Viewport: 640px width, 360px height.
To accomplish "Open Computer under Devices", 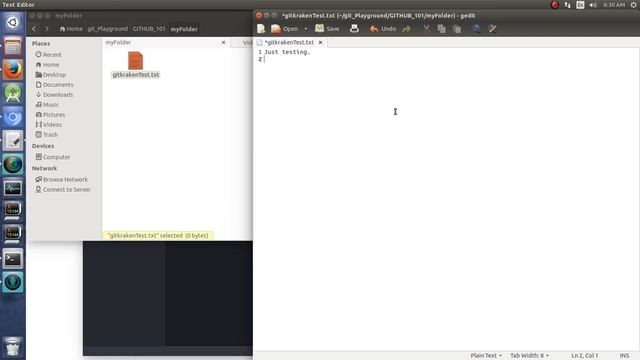I will point(53,157).
